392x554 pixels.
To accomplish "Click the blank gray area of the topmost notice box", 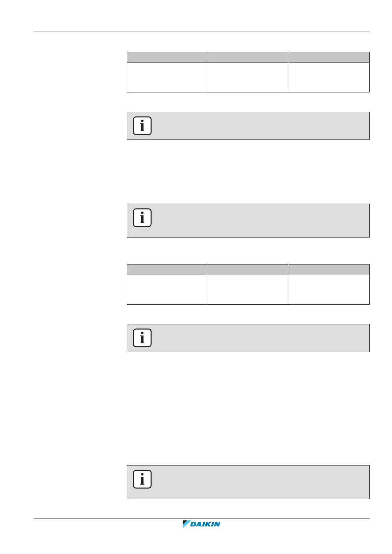I will tap(260, 126).
